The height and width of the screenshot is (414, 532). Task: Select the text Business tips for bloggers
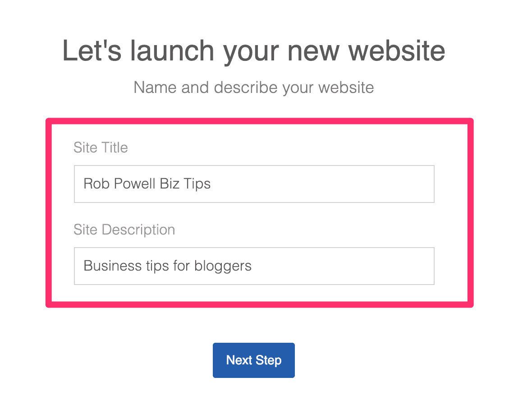coord(167,266)
